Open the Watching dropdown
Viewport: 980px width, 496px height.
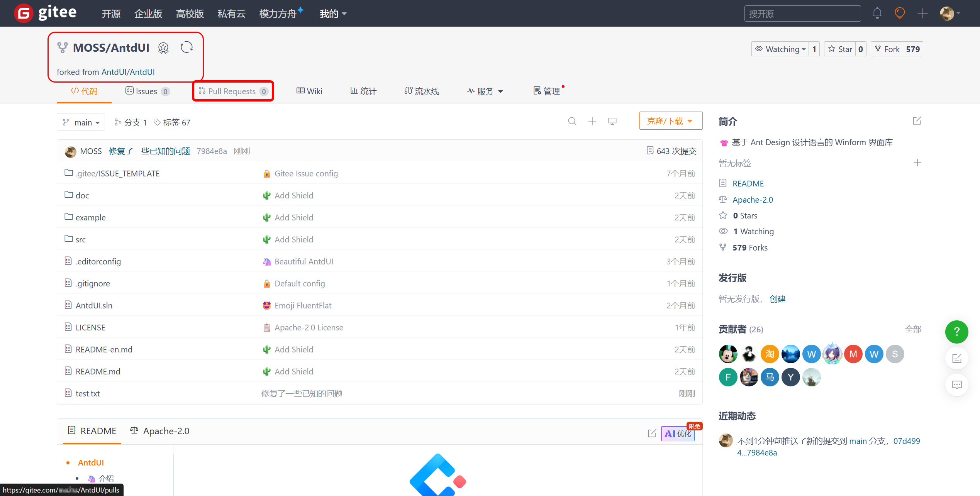tap(781, 49)
